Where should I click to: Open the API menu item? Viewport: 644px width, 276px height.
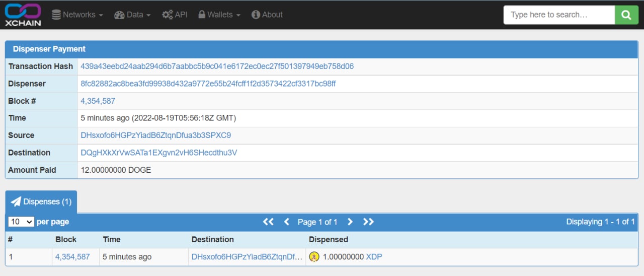click(175, 15)
